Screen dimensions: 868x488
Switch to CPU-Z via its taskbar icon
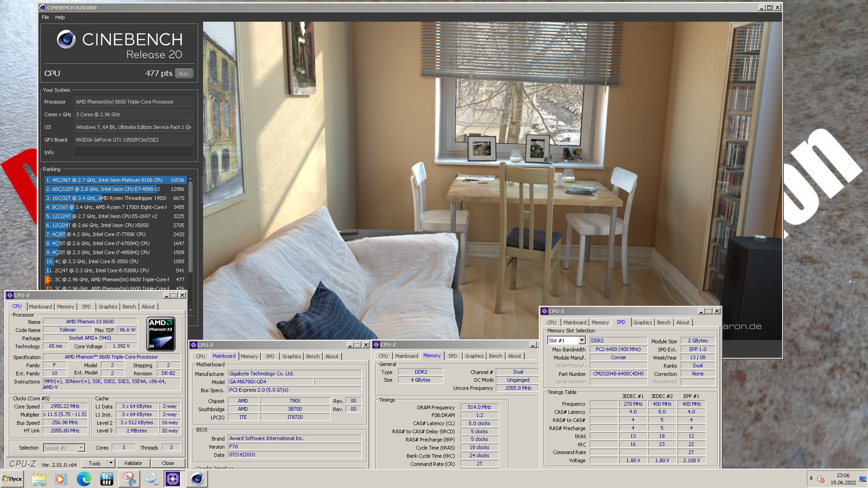(x=173, y=479)
